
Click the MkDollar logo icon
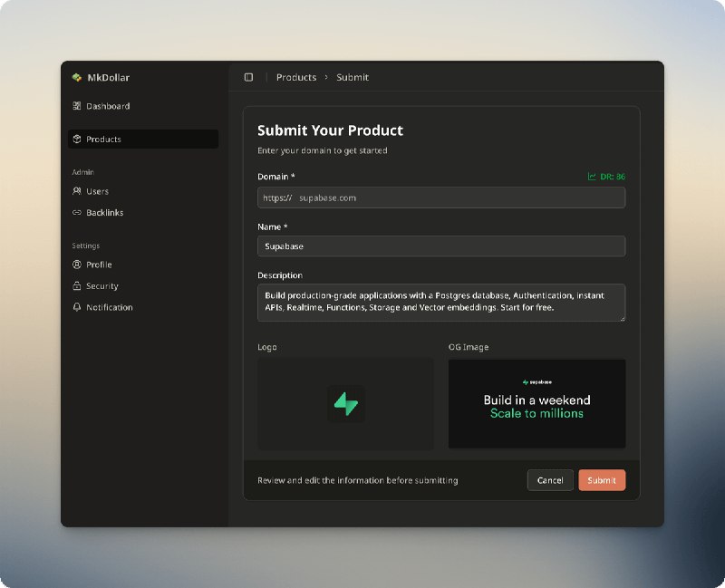(77, 78)
